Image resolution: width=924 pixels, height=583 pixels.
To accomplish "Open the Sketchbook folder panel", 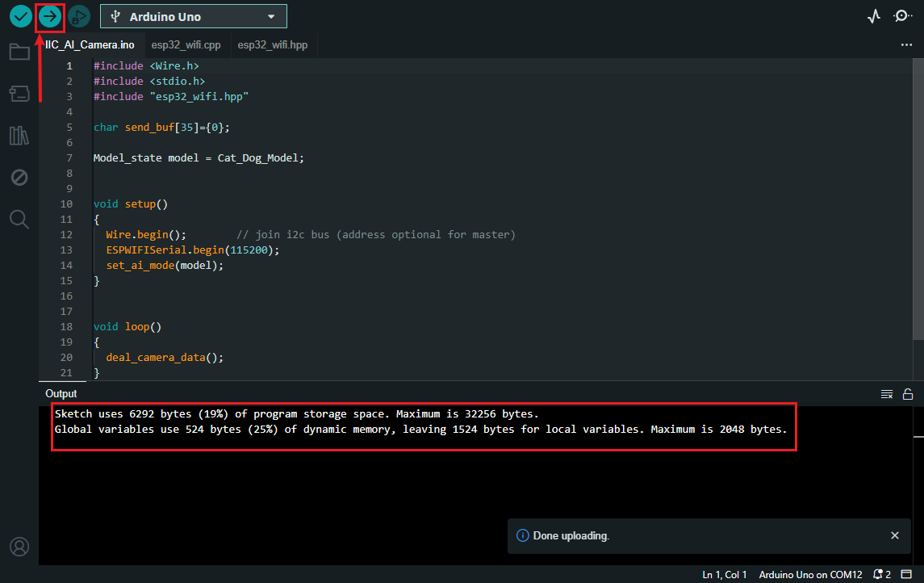I will pos(19,52).
